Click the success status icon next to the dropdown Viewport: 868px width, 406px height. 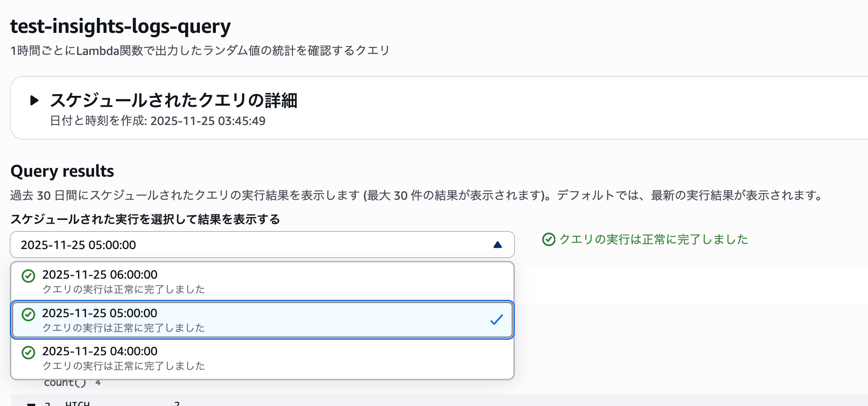548,240
